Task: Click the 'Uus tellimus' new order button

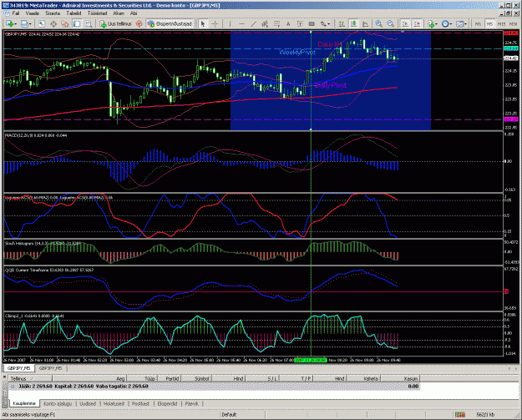Action: click(115, 24)
